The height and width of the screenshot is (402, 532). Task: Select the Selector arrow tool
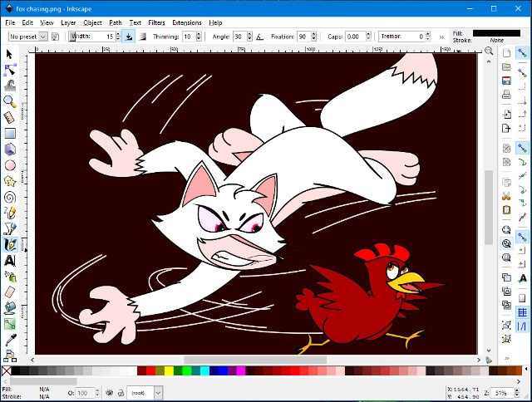10,54
